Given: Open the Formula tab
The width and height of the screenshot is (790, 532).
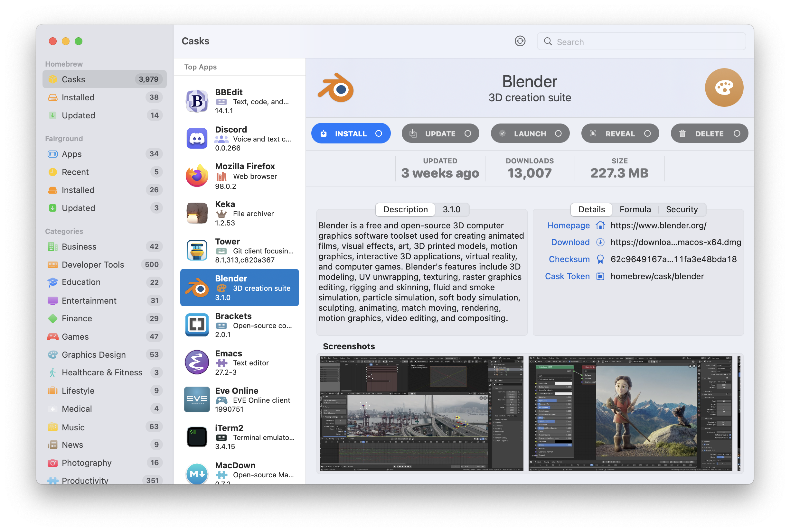Looking at the screenshot, I should point(635,209).
